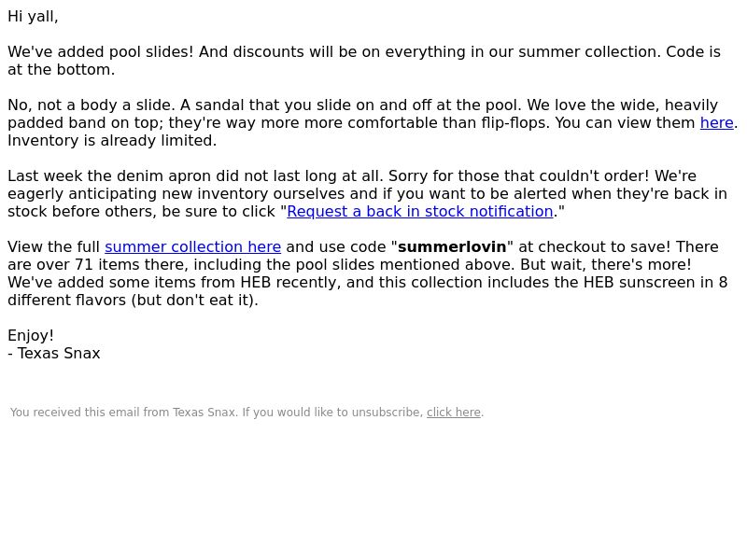Screen dimensions: 747x560
Task: Open the 'here' pool slides link
Action: tap(716, 123)
